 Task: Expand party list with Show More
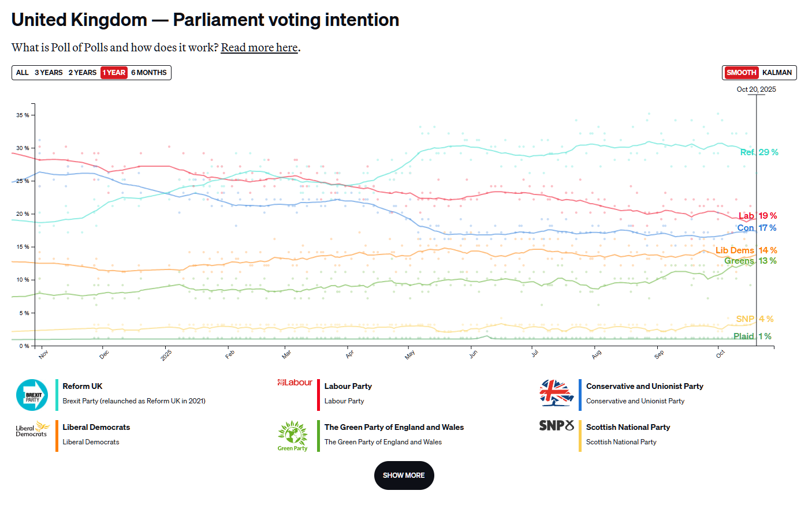coord(404,475)
